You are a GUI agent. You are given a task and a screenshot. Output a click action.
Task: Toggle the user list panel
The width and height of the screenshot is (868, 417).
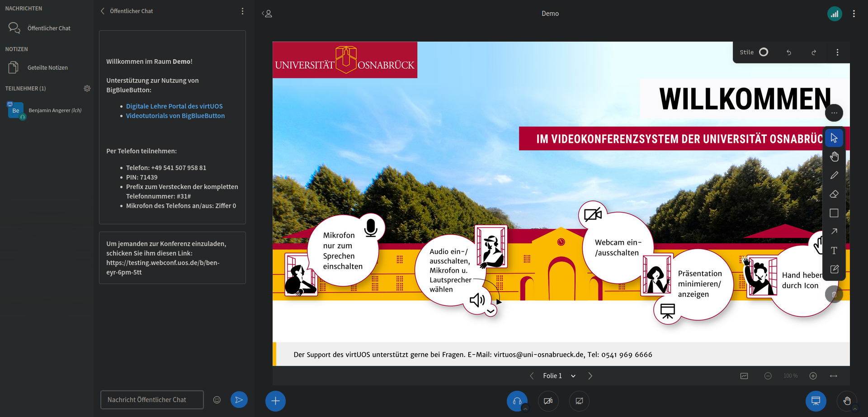coord(267,14)
